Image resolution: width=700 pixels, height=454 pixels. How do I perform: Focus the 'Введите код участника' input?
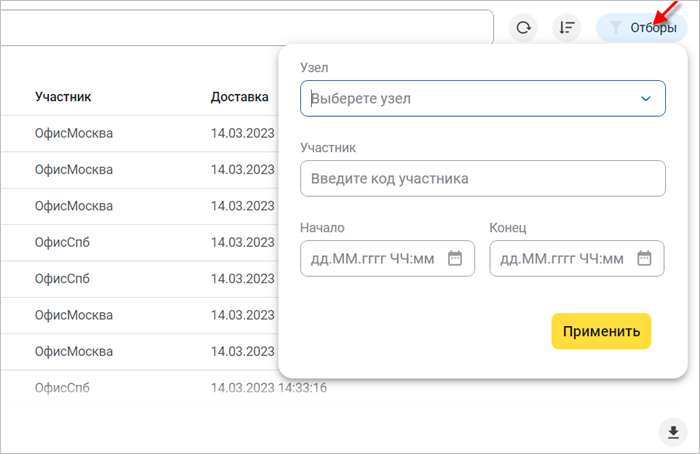tap(482, 179)
